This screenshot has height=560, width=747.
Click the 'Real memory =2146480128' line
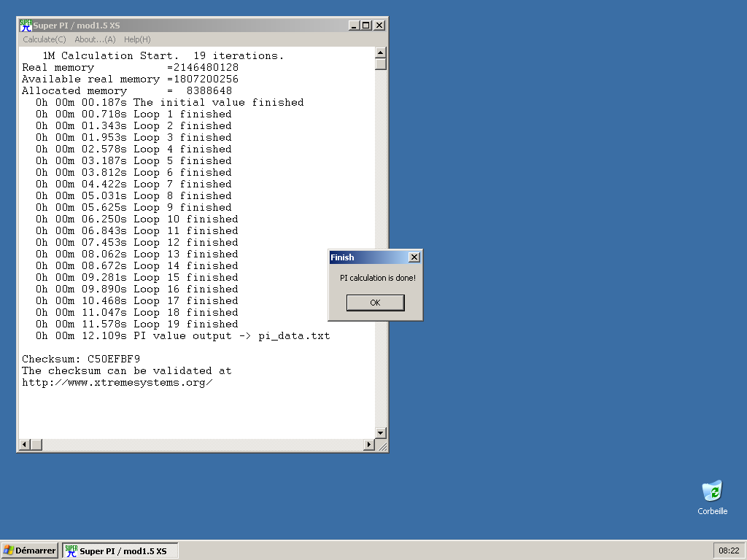point(130,68)
